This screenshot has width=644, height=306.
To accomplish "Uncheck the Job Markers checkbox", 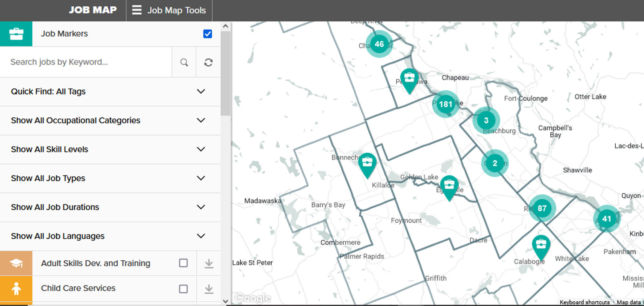I will click(x=208, y=34).
